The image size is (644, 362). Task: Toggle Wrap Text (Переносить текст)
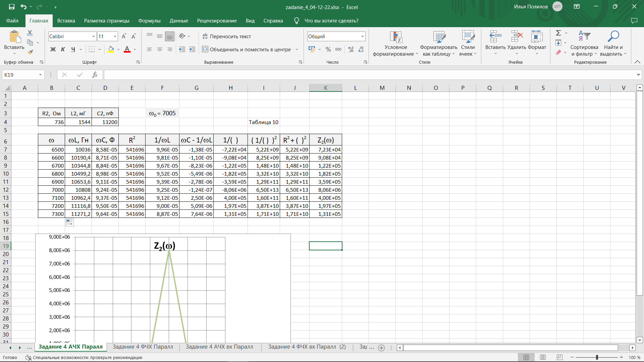pyautogui.click(x=227, y=36)
